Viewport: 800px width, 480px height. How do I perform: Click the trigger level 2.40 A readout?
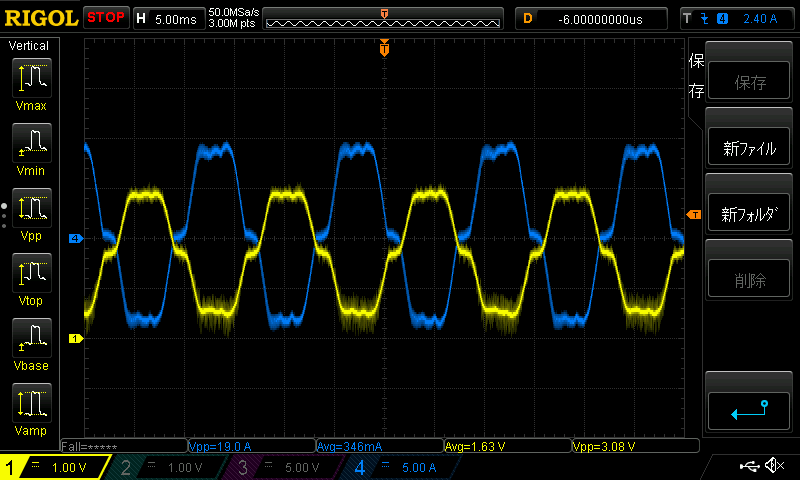click(x=760, y=19)
